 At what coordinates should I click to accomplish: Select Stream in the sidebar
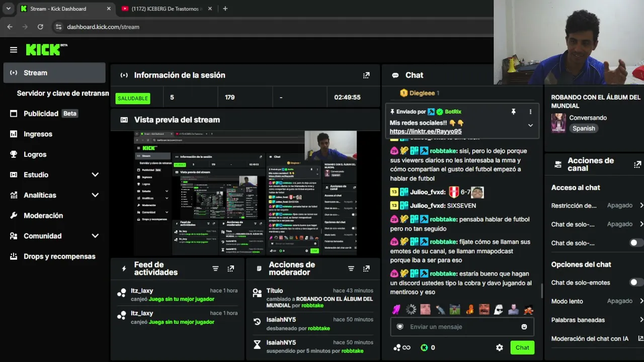(54, 73)
